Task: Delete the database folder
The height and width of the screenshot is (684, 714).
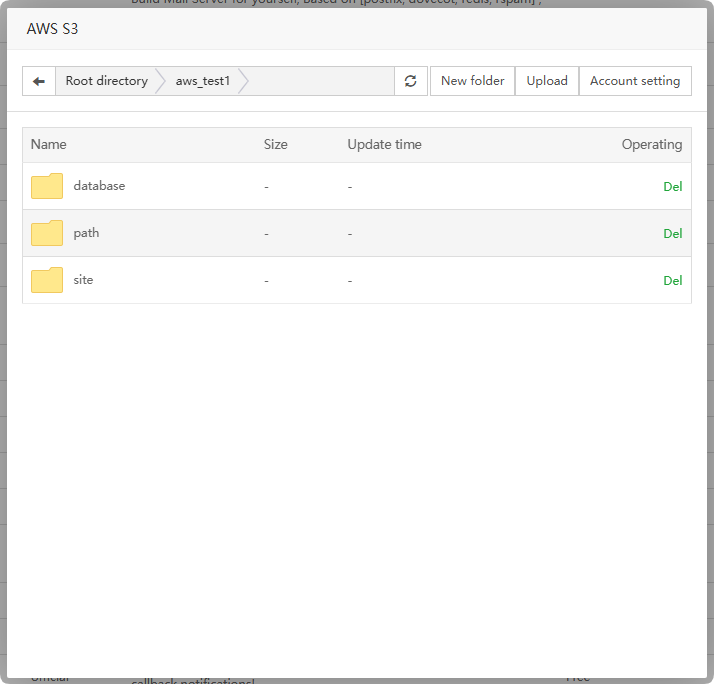Action: [x=672, y=187]
